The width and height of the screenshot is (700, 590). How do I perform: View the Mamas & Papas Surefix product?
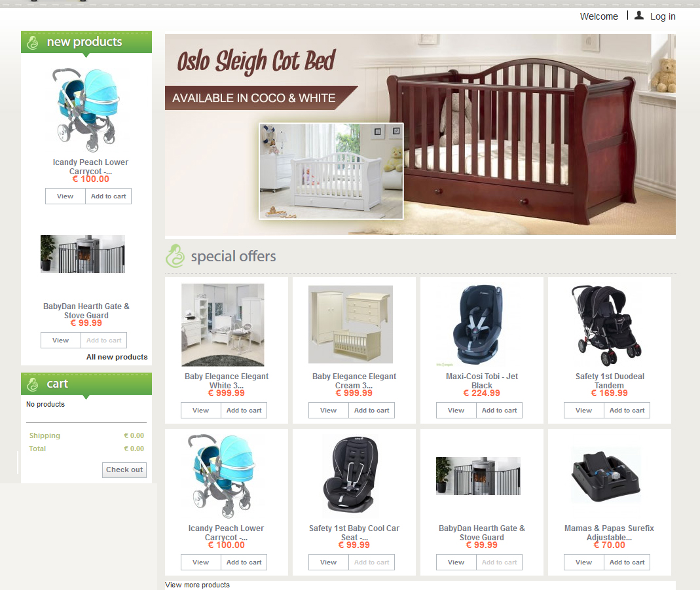pos(583,562)
